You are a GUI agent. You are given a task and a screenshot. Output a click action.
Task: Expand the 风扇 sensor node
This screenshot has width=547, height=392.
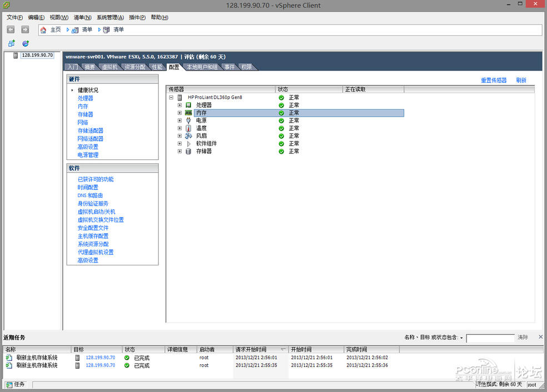[x=180, y=136]
